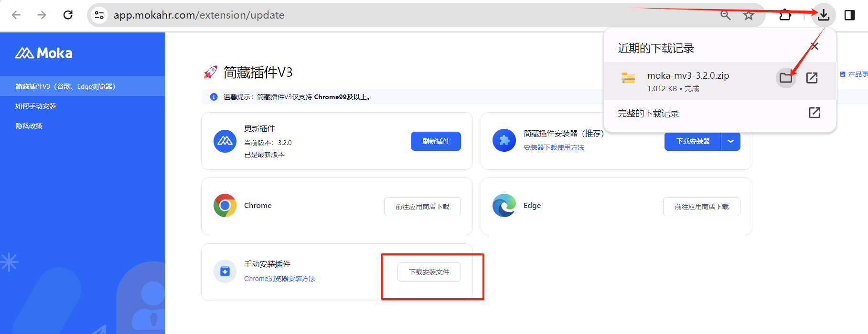
Task: Open 安装器下载使用方法 link
Action: pos(554,147)
